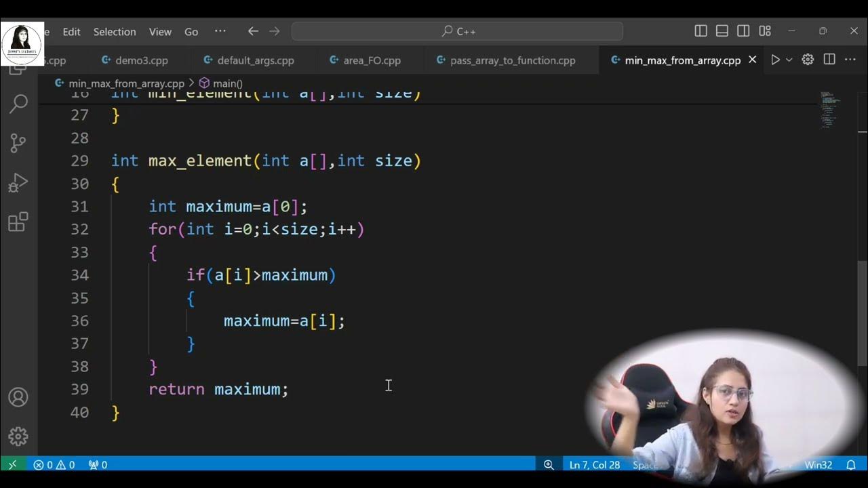Click the editor gear icon beside run
This screenshot has width=868, height=488.
[808, 60]
